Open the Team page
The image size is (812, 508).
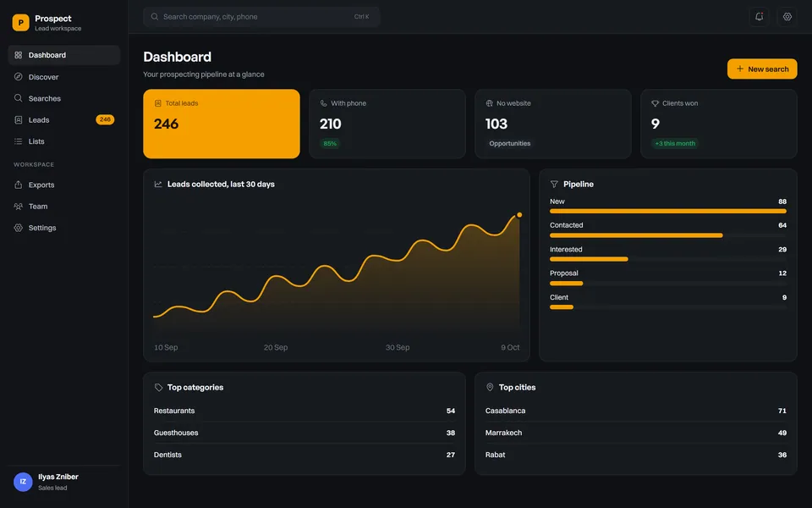point(64,207)
